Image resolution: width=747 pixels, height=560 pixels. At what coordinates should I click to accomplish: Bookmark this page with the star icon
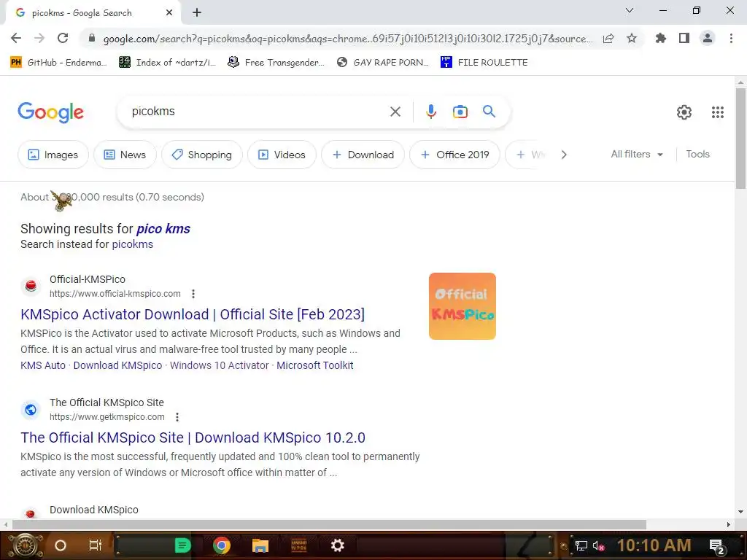(x=632, y=38)
